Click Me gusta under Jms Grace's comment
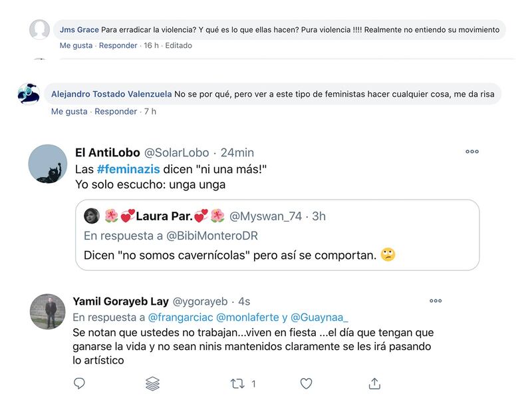Image resolution: width=532 pixels, height=414 pixels. coord(76,45)
